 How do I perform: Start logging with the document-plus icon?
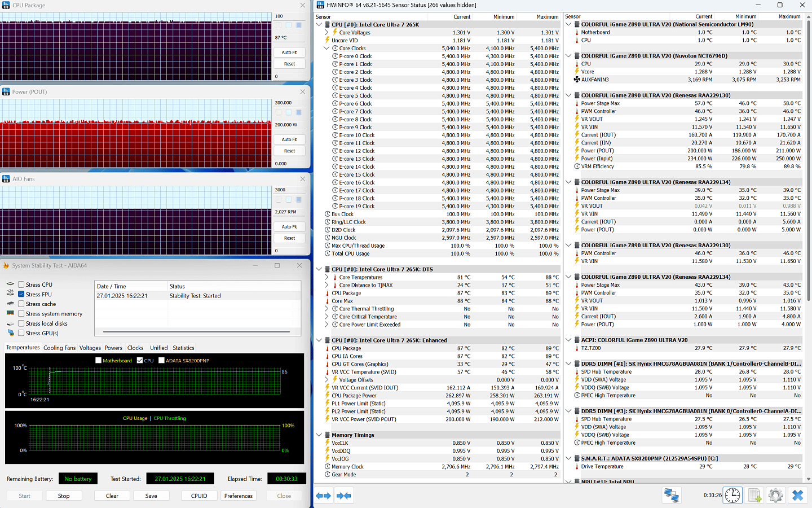coord(754,496)
